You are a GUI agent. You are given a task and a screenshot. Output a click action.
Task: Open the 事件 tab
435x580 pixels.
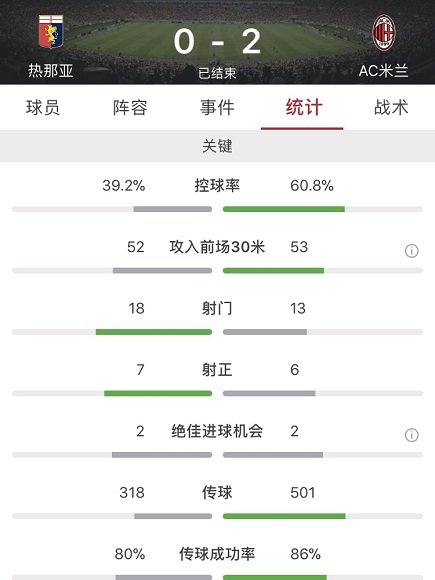coord(217,108)
